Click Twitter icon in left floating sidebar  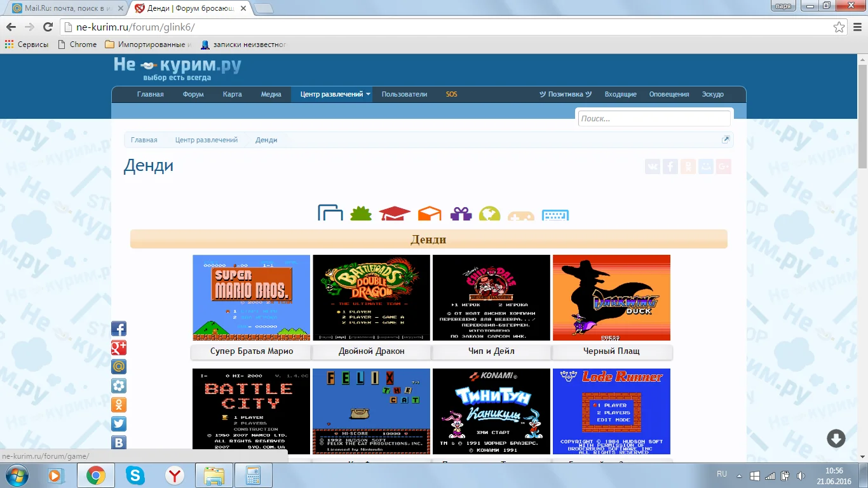(x=119, y=424)
